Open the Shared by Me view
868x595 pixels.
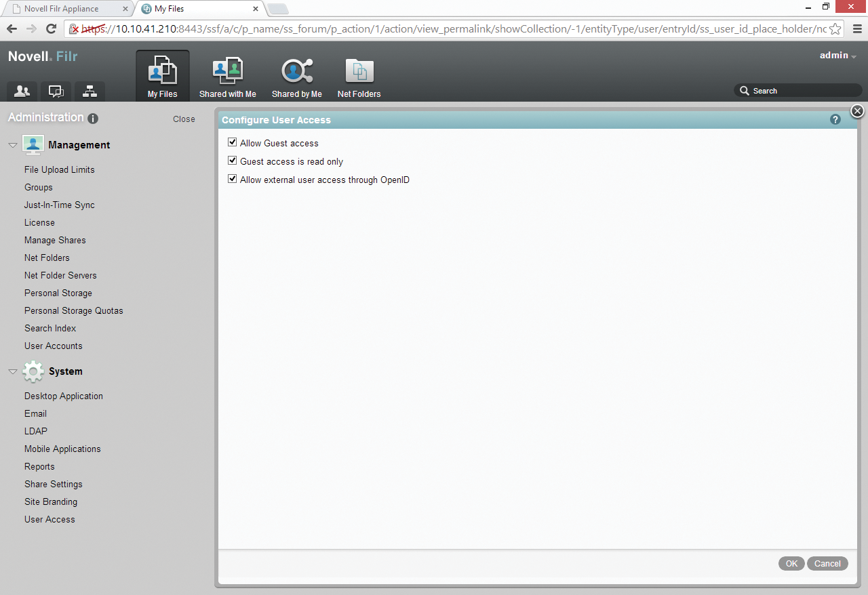(x=296, y=75)
